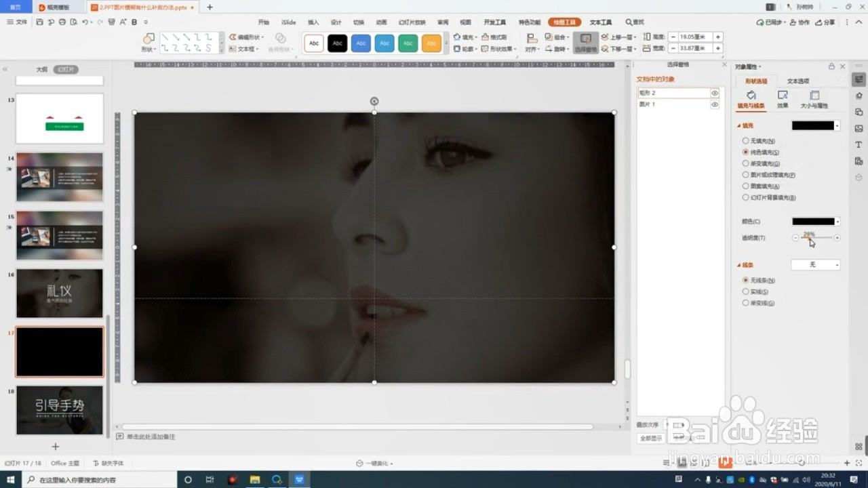Click Bring Forward (上移一层) button

click(x=618, y=37)
